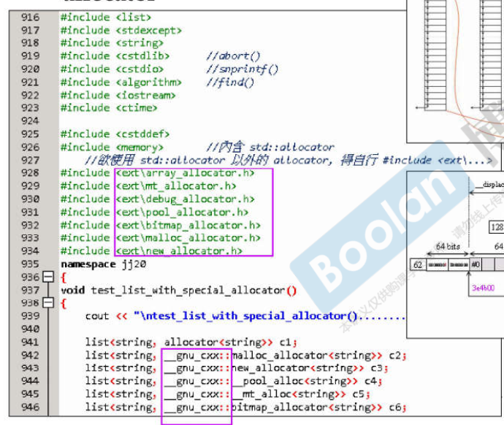
Task: Collapse the fold marker at line 936
Action: coord(49,277)
